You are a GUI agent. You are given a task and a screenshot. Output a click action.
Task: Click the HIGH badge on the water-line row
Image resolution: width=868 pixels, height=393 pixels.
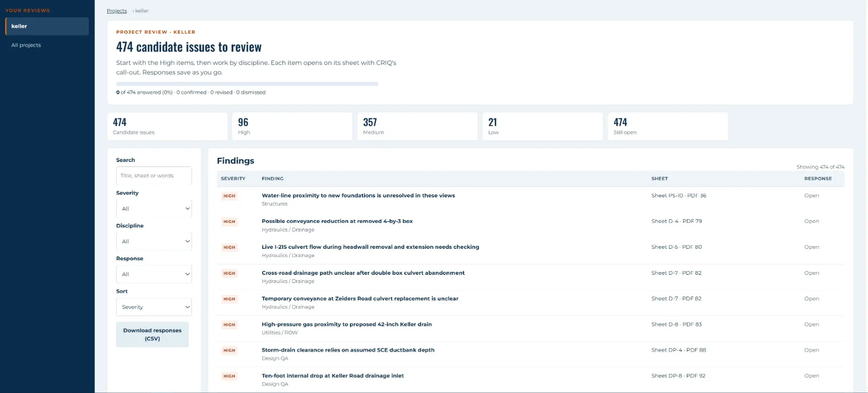(x=229, y=196)
